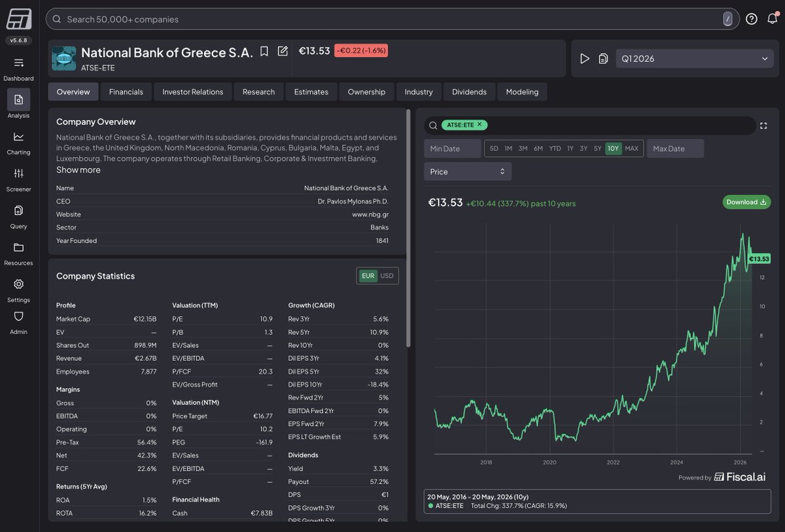Click the Fiscal.ai logo at top left
This screenshot has height=532, width=785.
pos(19,20)
